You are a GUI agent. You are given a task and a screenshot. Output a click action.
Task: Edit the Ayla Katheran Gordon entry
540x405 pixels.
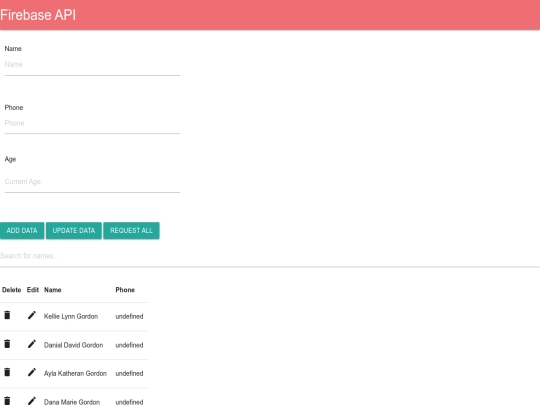point(32,372)
